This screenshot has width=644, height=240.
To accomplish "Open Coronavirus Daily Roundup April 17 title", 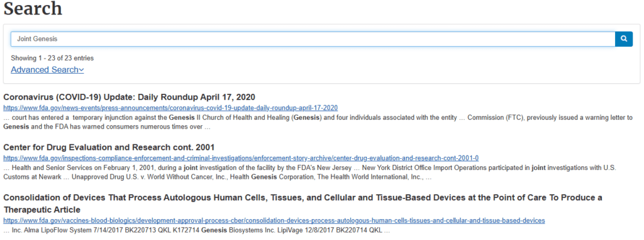I will (130, 97).
